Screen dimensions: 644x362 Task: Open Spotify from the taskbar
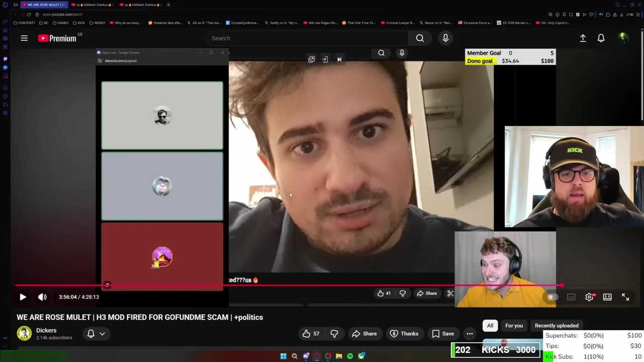350,356
